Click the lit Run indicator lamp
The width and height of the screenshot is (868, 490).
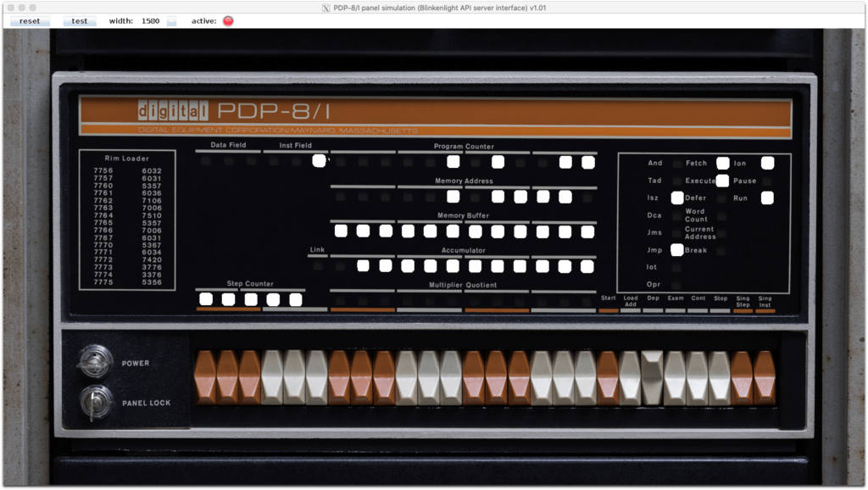click(x=767, y=198)
